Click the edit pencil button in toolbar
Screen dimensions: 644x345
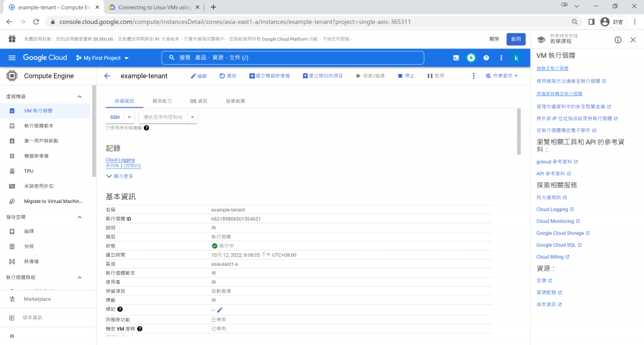point(199,76)
